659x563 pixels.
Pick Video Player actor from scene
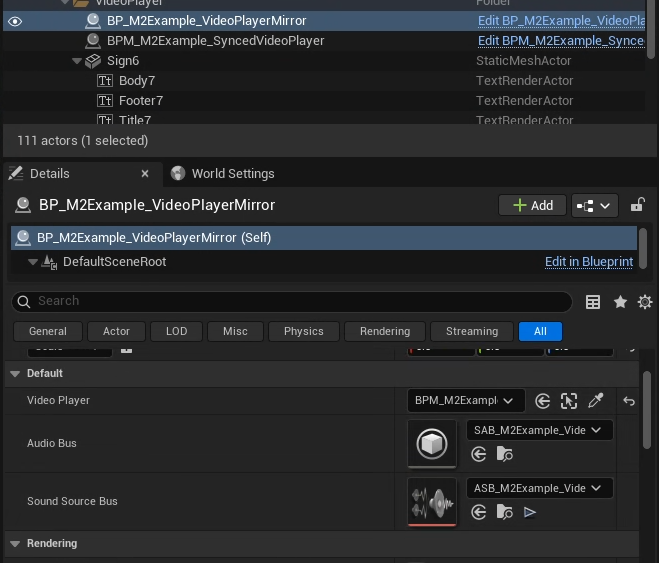(x=569, y=401)
